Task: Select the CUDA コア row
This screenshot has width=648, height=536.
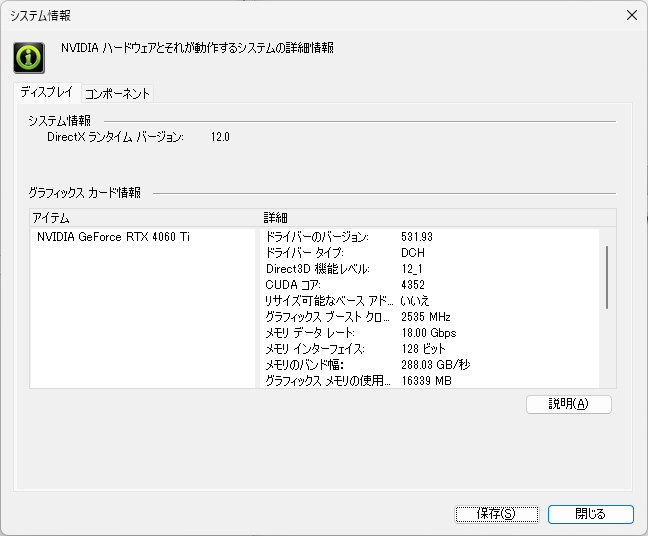Action: pos(430,285)
